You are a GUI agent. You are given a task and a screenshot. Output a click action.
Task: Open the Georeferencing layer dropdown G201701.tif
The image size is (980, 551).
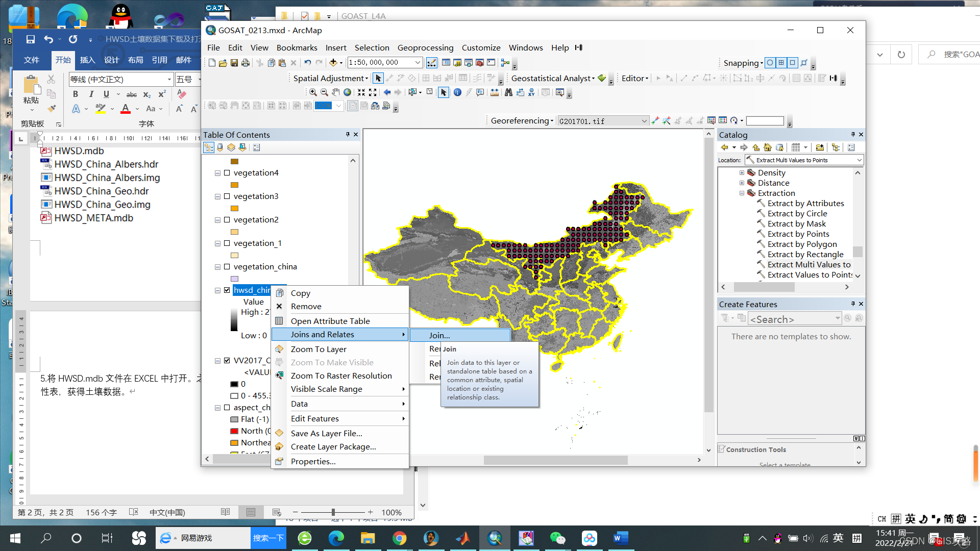644,121
